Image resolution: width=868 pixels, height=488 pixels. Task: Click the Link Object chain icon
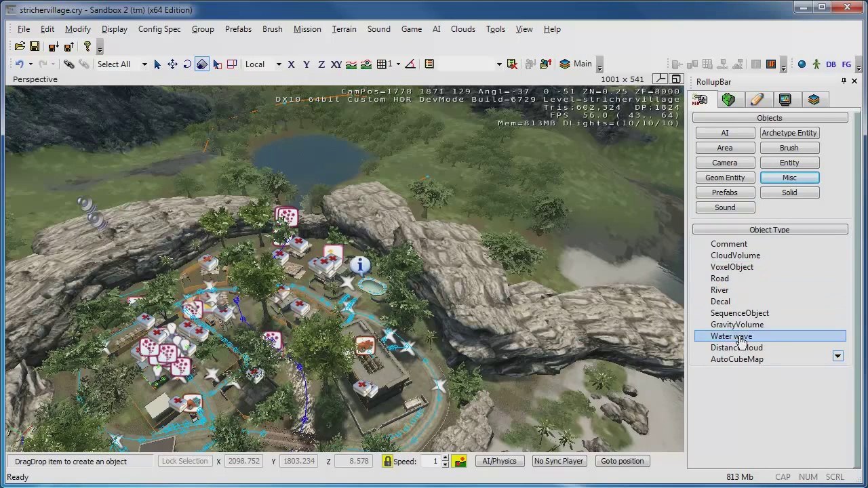68,64
